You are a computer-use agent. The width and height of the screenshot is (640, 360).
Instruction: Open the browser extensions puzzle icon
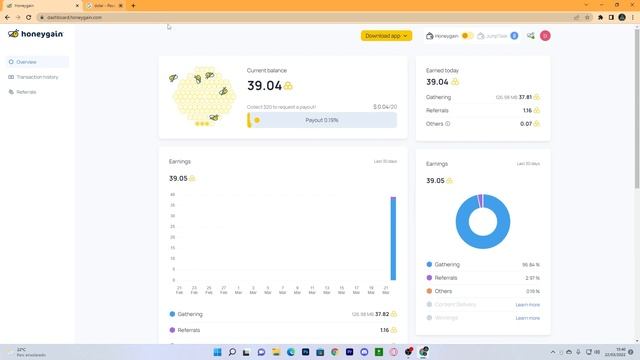point(600,18)
